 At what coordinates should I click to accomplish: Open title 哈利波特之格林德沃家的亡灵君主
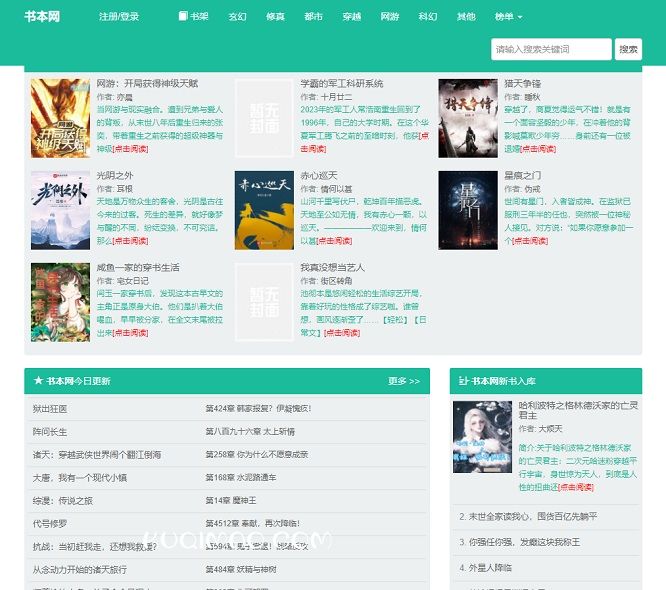pyautogui.click(x=578, y=410)
